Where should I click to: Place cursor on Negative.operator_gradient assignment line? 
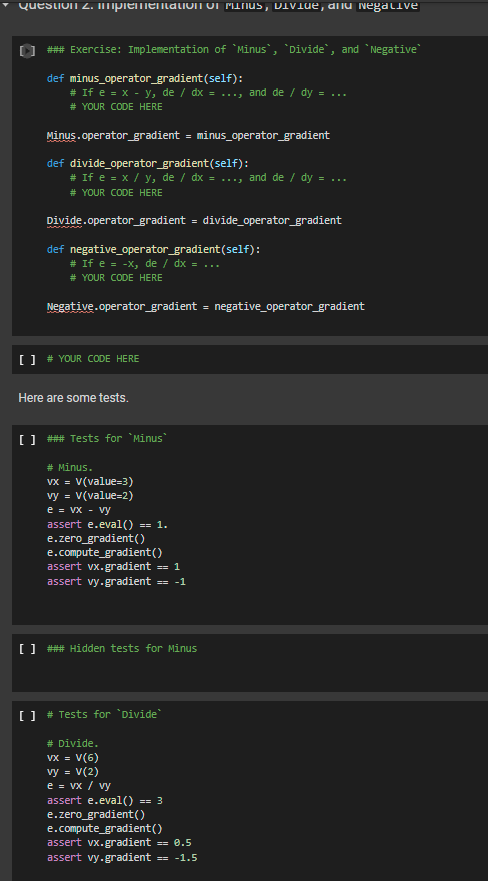[x=206, y=306]
